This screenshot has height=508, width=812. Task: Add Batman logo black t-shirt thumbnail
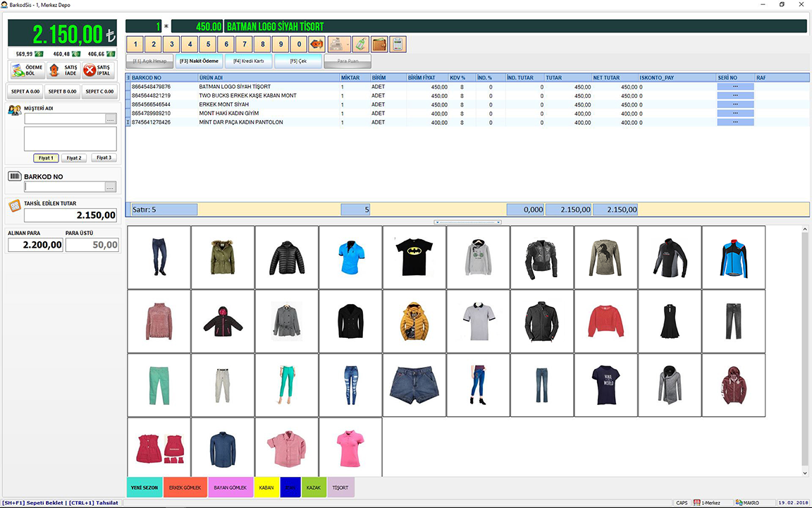414,257
